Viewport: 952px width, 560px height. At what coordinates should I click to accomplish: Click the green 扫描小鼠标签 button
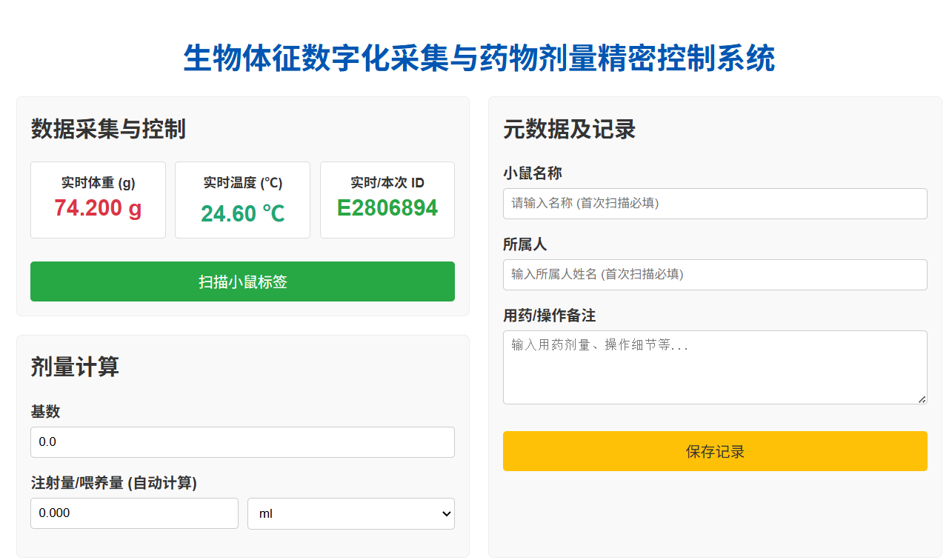click(242, 281)
